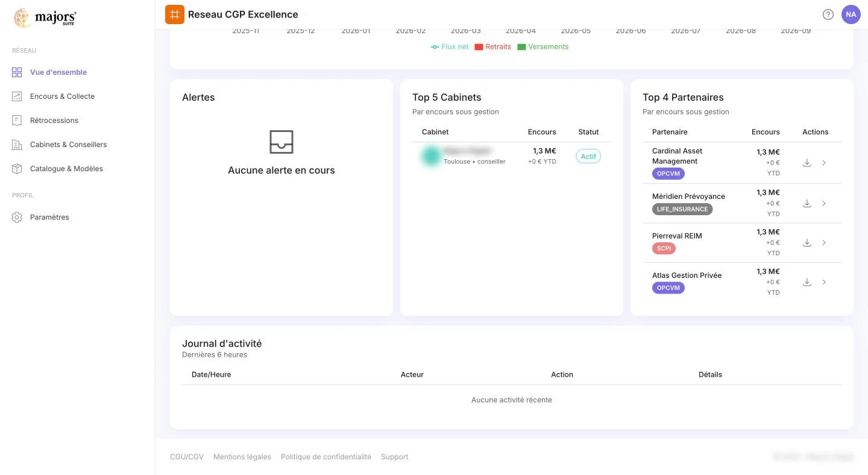The height and width of the screenshot is (475, 868).
Task: Toggle Versements legend series
Action: click(x=543, y=46)
